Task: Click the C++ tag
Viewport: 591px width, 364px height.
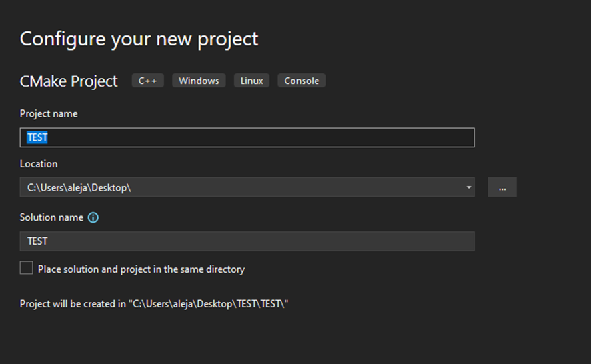Action: tap(148, 81)
